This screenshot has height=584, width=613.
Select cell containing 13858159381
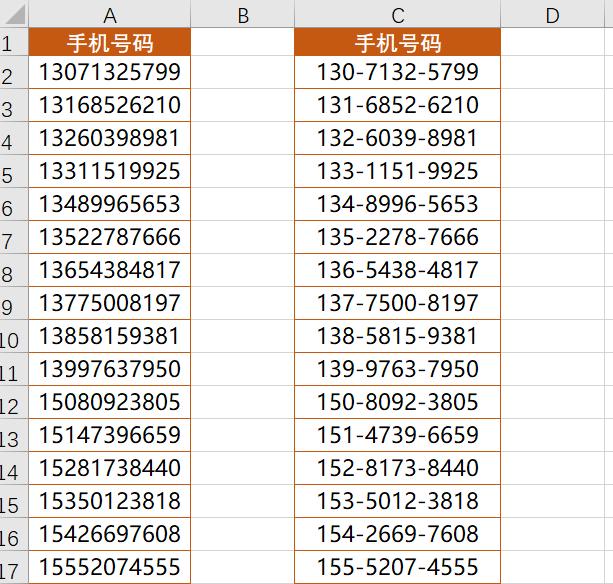coord(109,336)
